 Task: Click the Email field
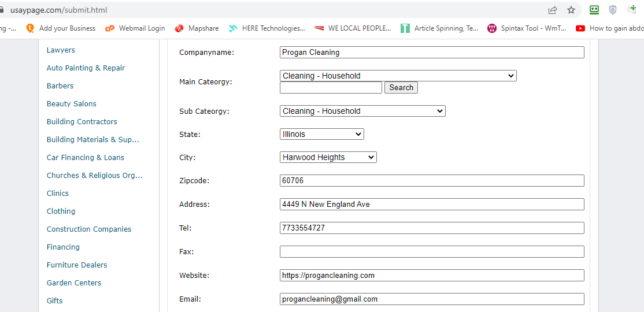432,299
